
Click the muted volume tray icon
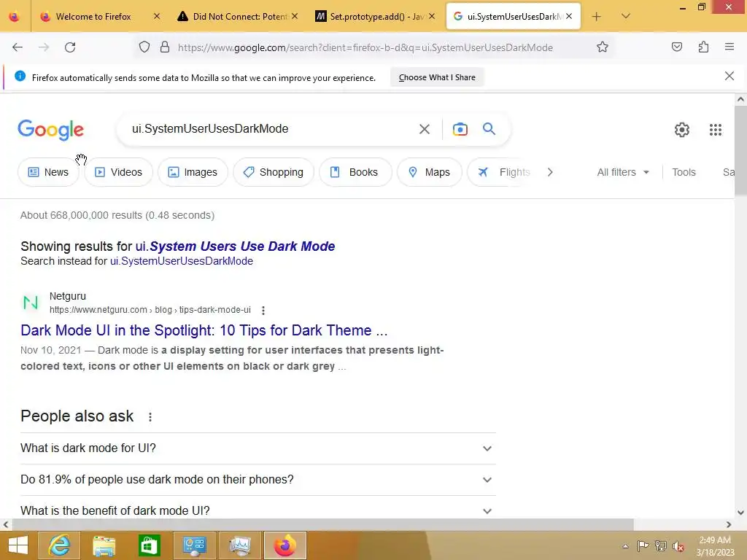(x=678, y=545)
